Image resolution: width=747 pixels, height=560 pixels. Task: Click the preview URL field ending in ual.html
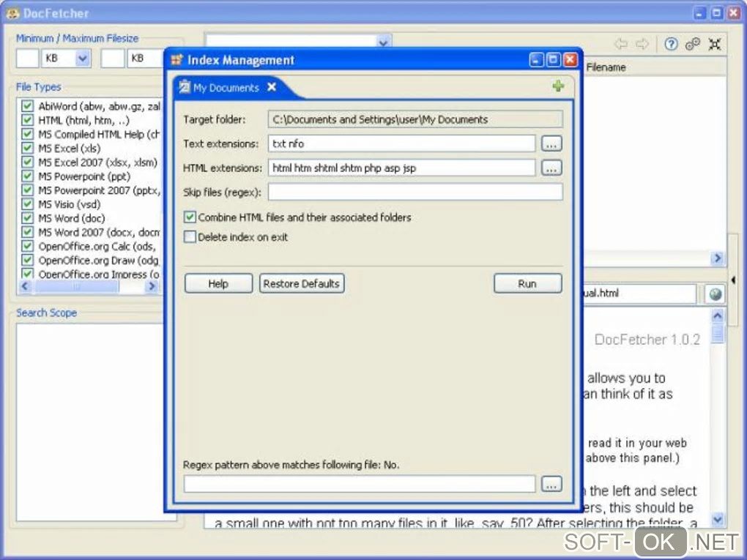[x=639, y=294]
